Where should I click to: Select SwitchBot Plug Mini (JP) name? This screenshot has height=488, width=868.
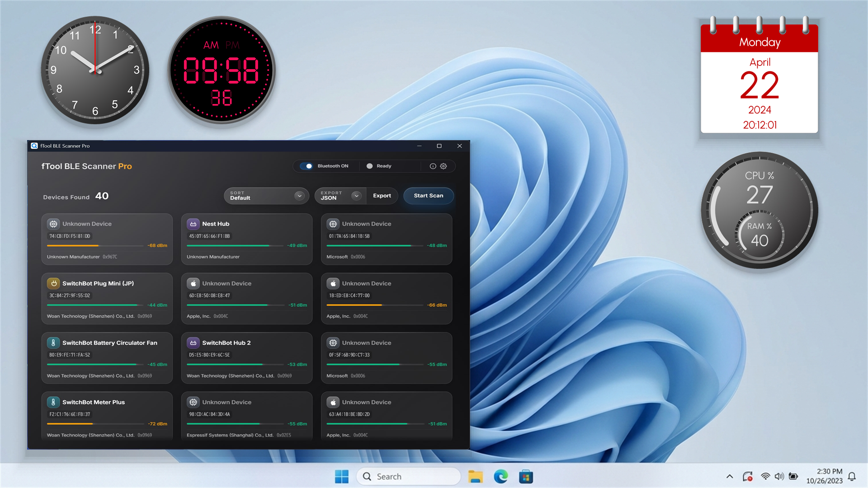(x=98, y=283)
